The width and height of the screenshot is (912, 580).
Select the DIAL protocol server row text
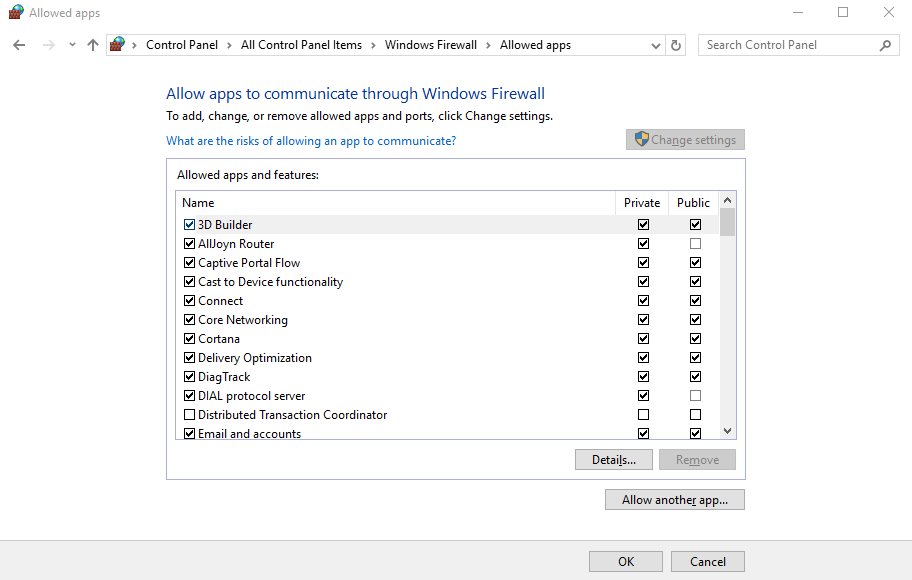point(251,396)
